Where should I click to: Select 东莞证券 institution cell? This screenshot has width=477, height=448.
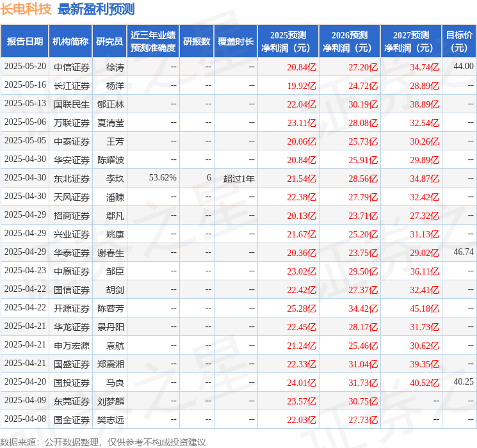(x=72, y=401)
